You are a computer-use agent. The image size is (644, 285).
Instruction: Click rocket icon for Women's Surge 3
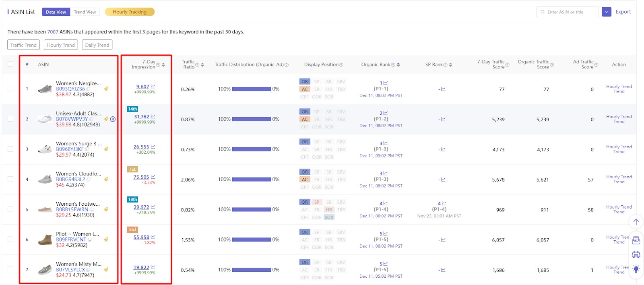coord(106,149)
